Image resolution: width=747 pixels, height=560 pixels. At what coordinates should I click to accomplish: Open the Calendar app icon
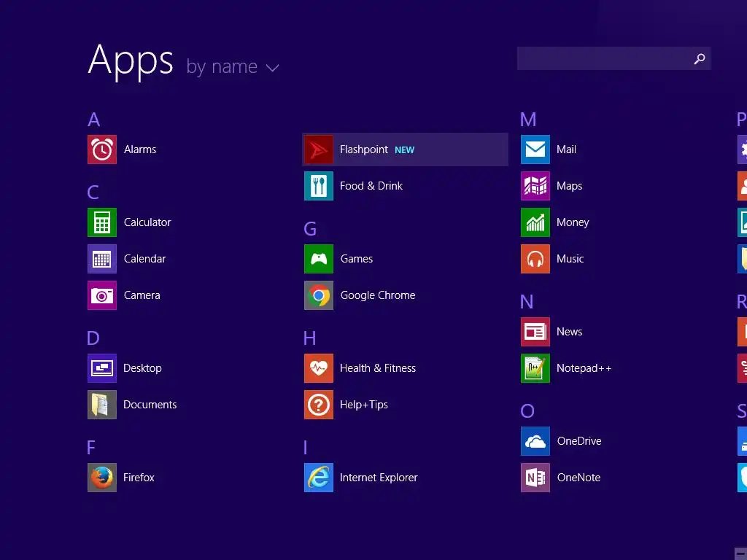tap(102, 259)
